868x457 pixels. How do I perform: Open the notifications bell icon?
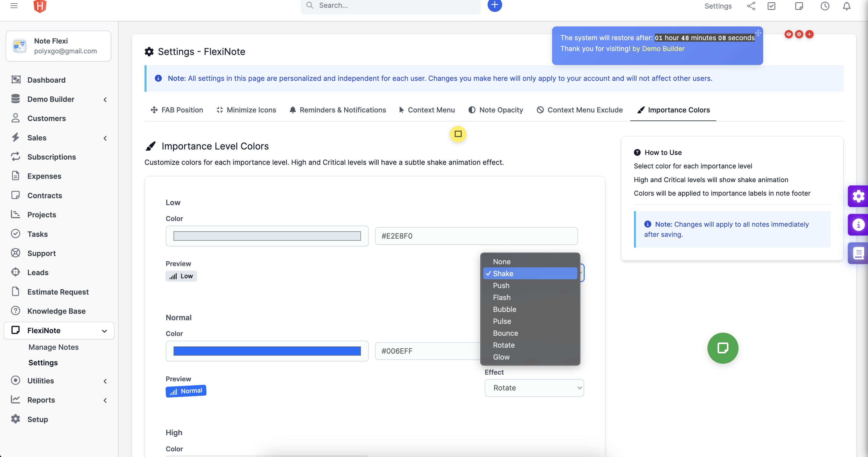847,6
